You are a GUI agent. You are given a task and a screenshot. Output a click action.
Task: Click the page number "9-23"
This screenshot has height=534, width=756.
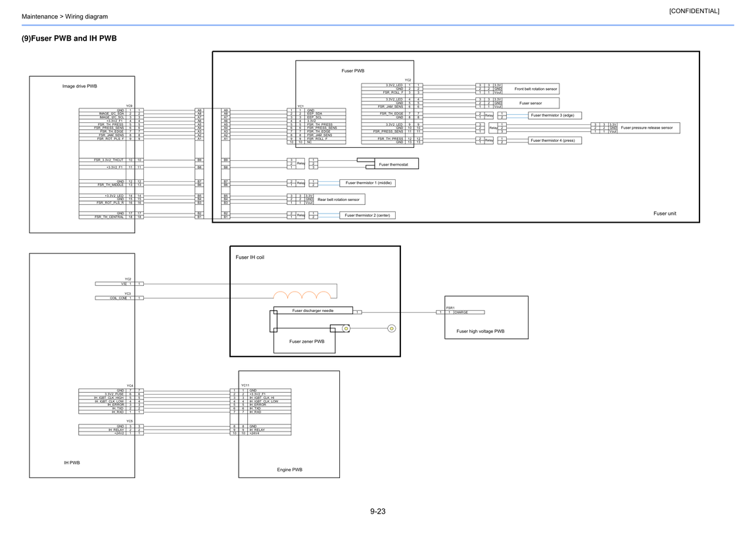[378, 512]
